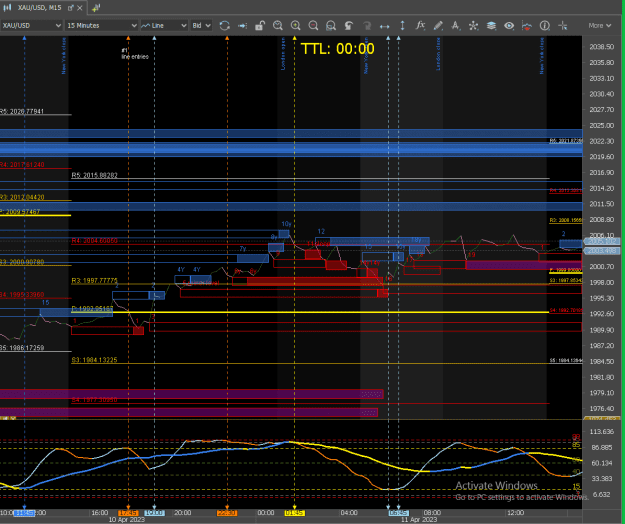Click the zoom out magnifier icon

click(313, 26)
